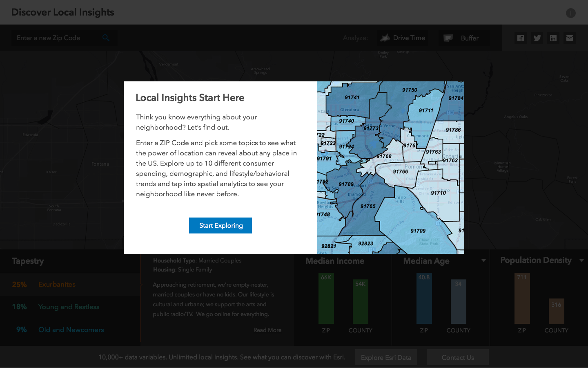Click the Analyze: label

(355, 38)
